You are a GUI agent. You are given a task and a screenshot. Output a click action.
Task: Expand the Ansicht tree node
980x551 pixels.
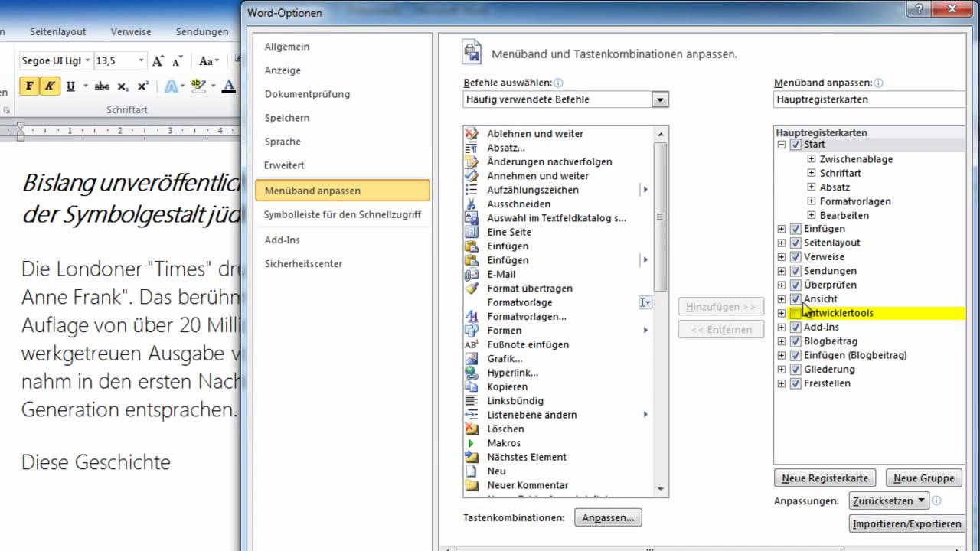point(782,299)
